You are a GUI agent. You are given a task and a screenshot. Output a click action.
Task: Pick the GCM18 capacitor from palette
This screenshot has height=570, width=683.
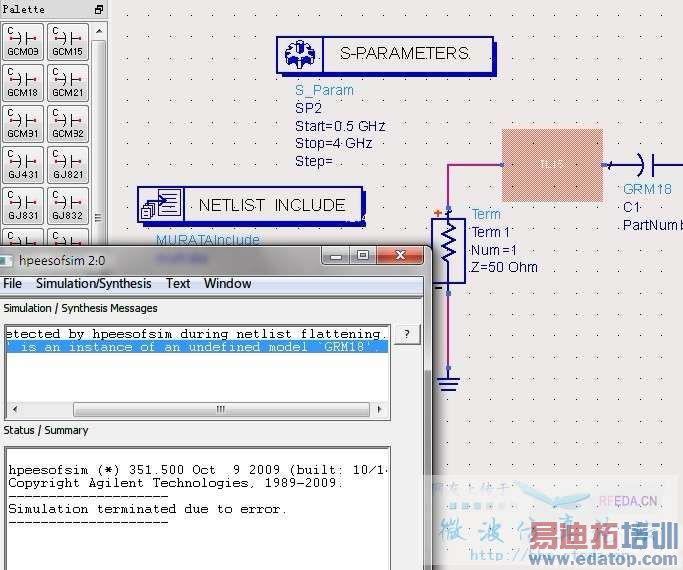tap(23, 83)
